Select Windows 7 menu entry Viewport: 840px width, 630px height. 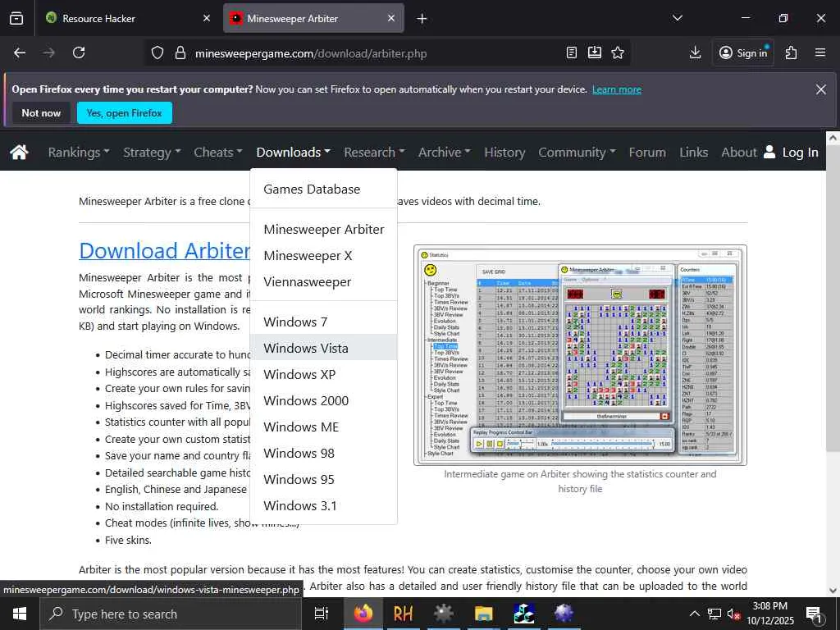pyautogui.click(x=323, y=322)
